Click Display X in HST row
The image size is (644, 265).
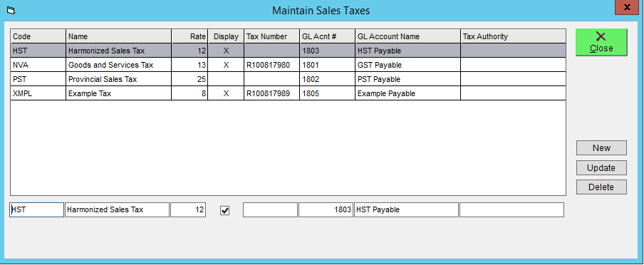(226, 51)
